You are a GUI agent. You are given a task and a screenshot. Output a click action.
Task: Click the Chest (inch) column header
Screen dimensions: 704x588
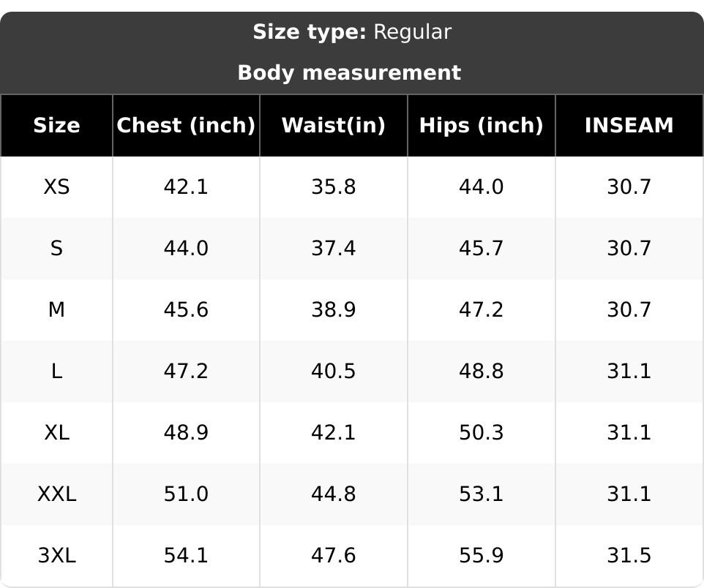[186, 125]
